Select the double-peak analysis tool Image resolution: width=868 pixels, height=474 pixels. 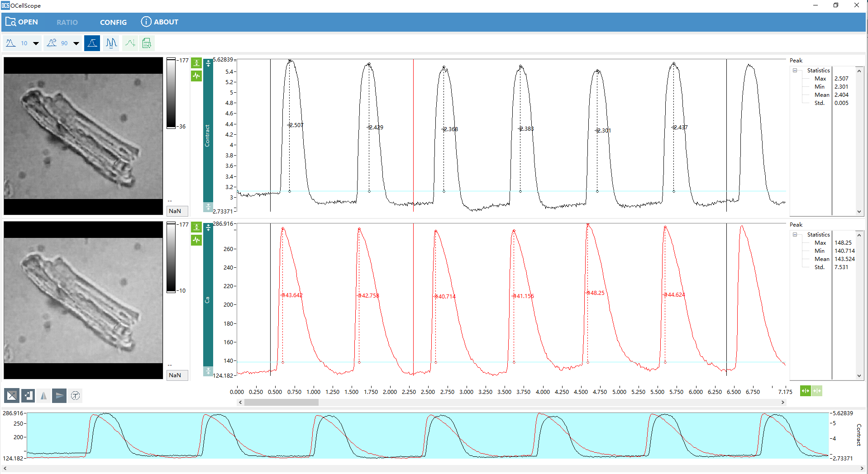pyautogui.click(x=111, y=43)
